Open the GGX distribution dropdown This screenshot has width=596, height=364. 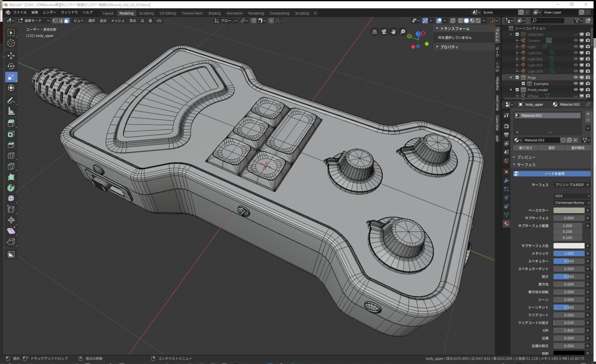[x=572, y=196]
